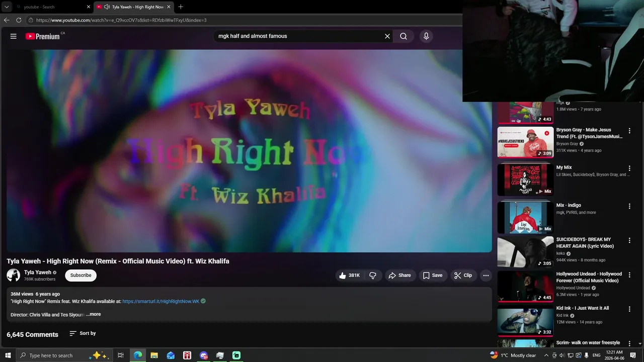Open the My Mix playlist thumbnail
Image resolution: width=644 pixels, height=362 pixels.
click(525, 180)
